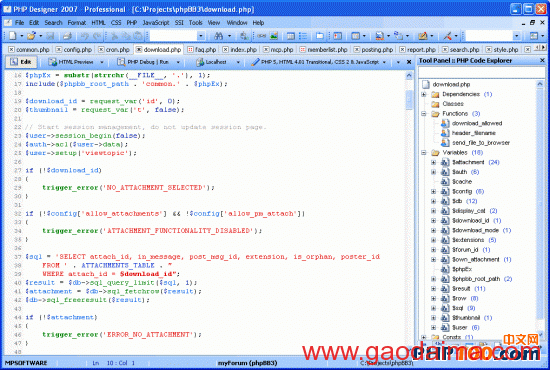Expand the Dependencies tree node

point(424,94)
